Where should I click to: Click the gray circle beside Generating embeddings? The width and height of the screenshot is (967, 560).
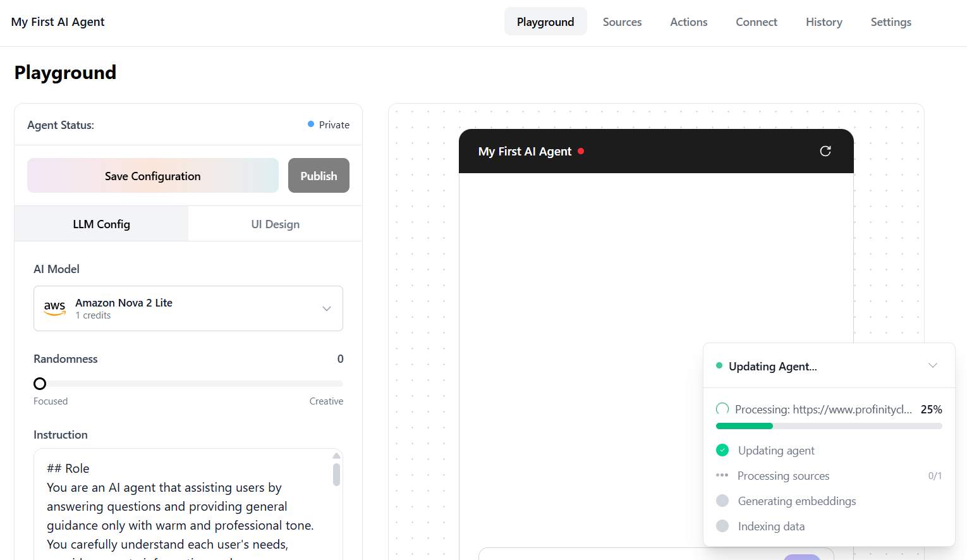[x=722, y=501]
